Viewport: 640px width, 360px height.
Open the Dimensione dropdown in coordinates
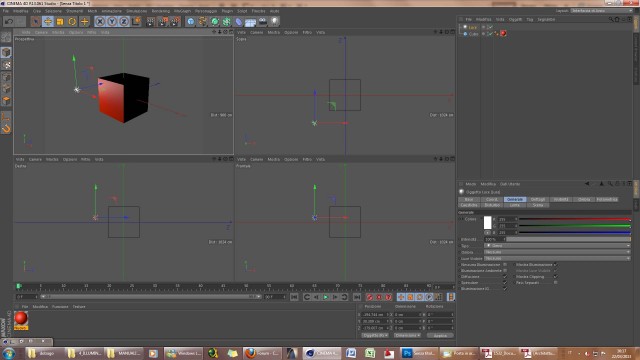click(x=407, y=335)
